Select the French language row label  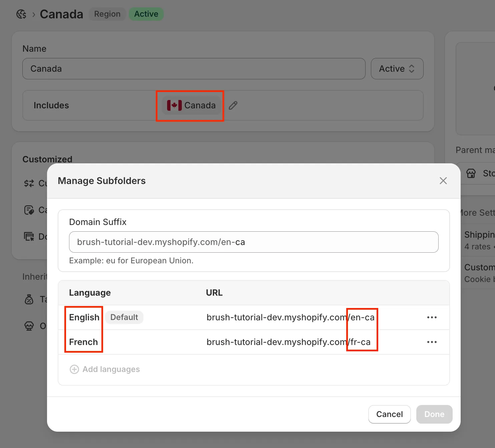point(83,342)
